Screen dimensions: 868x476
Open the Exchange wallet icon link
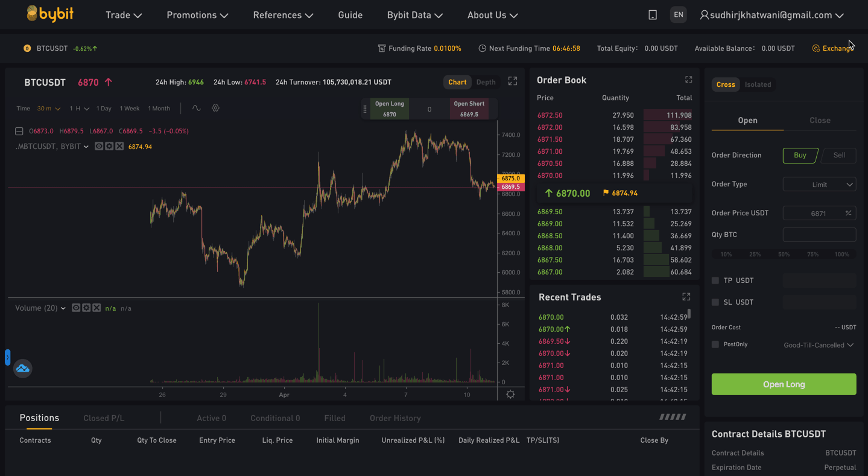point(816,48)
